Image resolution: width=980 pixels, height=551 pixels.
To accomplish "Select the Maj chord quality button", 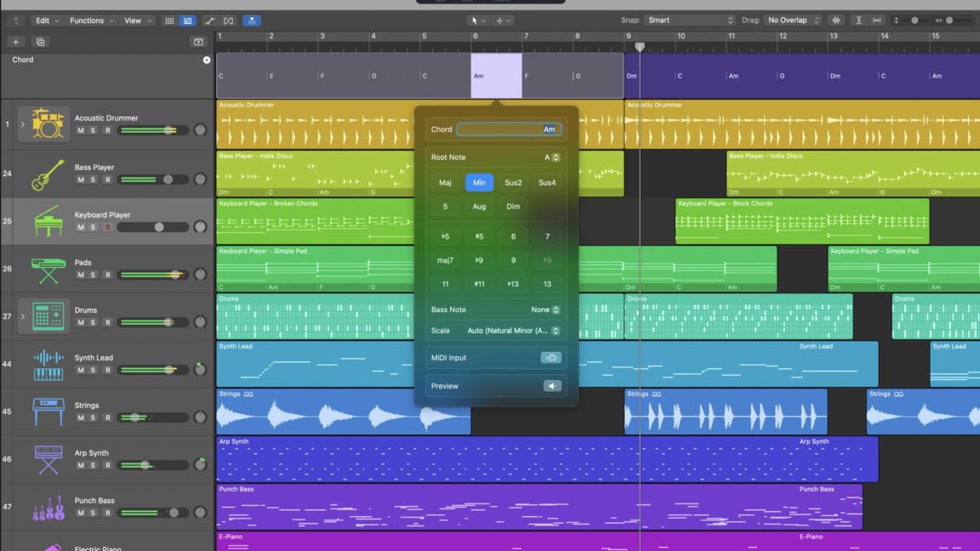I will point(445,182).
